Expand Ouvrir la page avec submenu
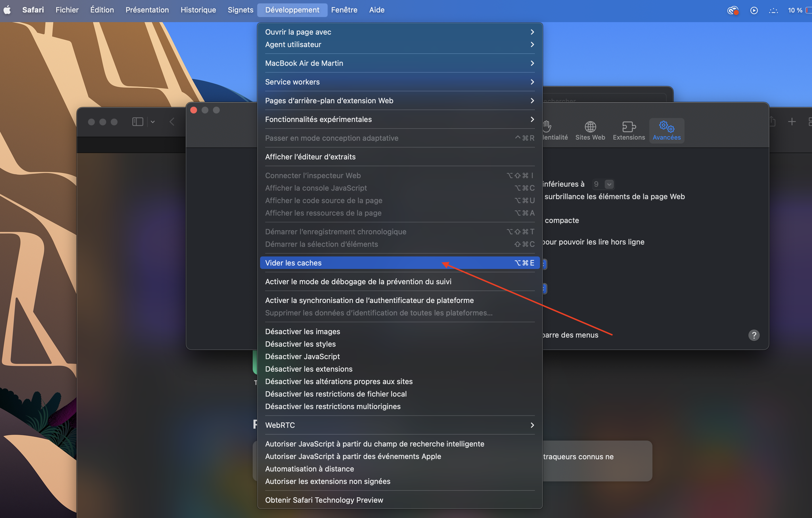 click(400, 32)
